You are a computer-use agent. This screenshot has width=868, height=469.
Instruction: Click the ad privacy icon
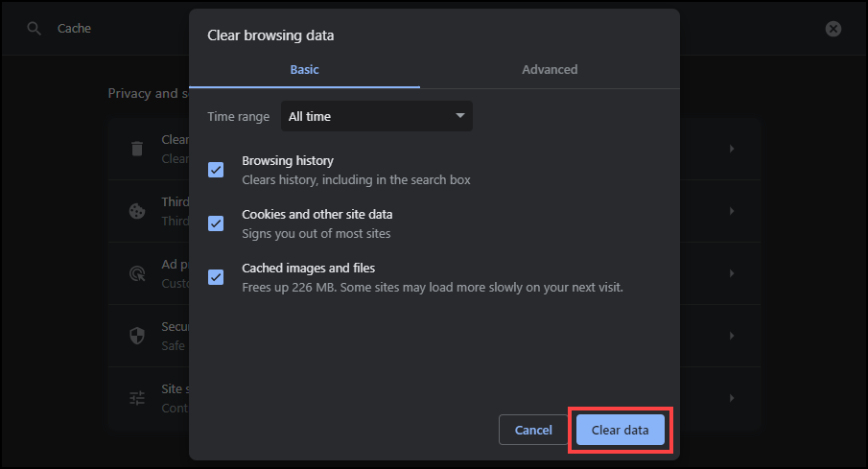coord(137,273)
